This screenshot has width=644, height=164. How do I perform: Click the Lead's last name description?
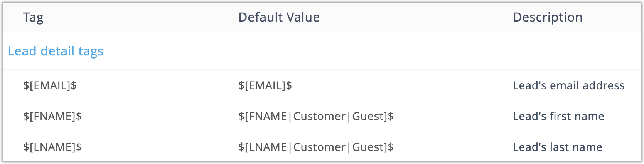click(557, 147)
